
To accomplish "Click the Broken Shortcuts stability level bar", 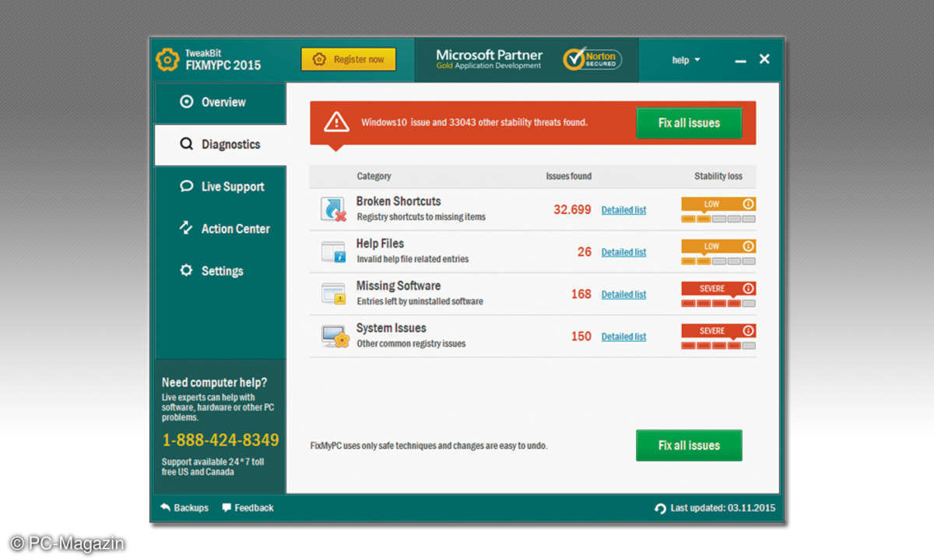I will (x=718, y=219).
